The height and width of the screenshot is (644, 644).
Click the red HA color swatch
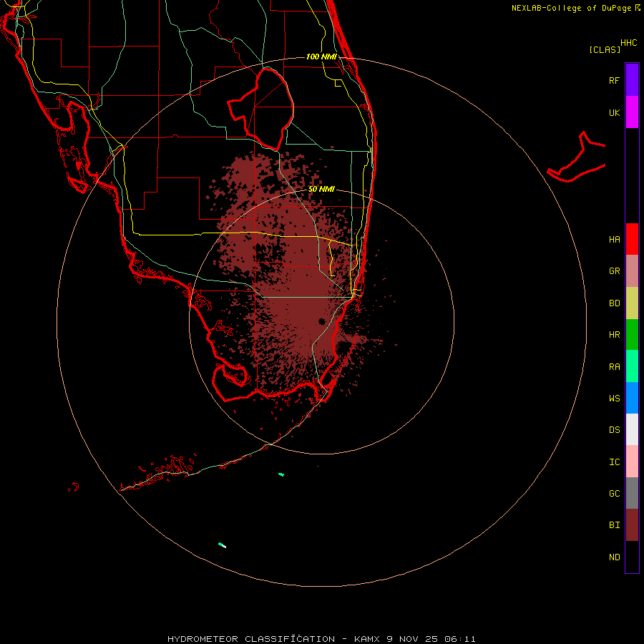[632, 239]
